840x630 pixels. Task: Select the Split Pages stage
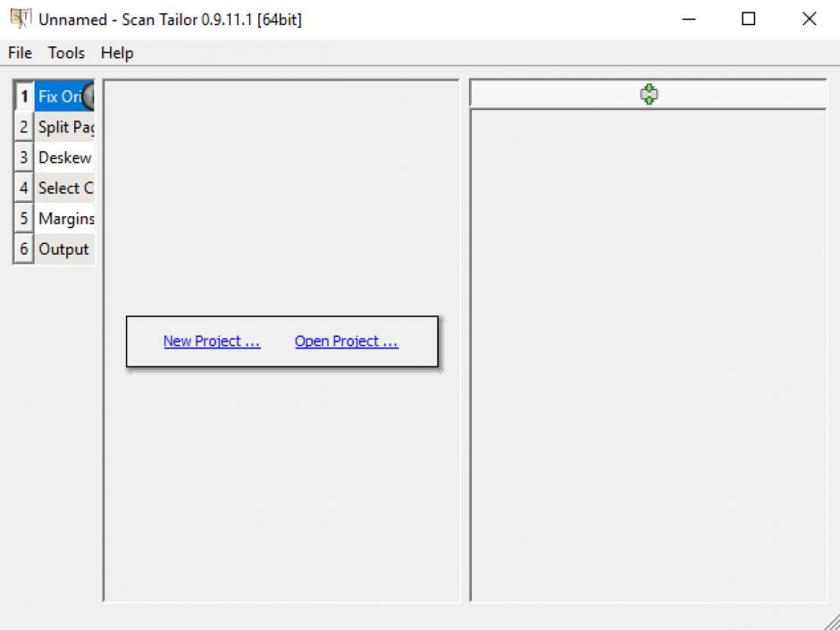[x=65, y=127]
